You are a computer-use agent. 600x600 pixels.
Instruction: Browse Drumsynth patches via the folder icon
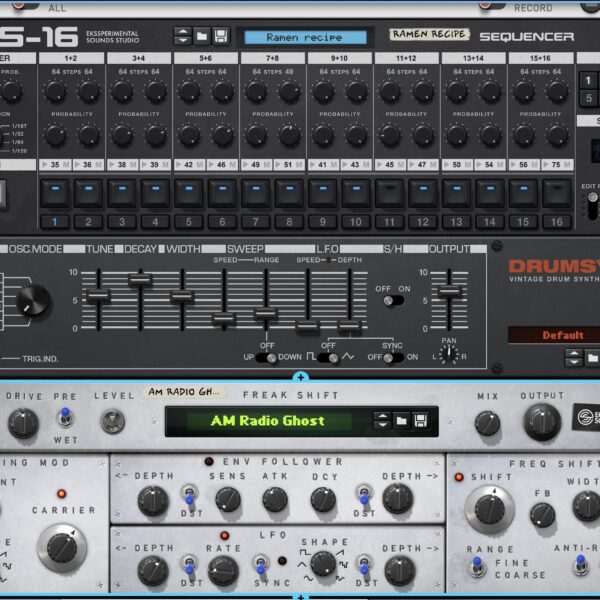coord(592,358)
